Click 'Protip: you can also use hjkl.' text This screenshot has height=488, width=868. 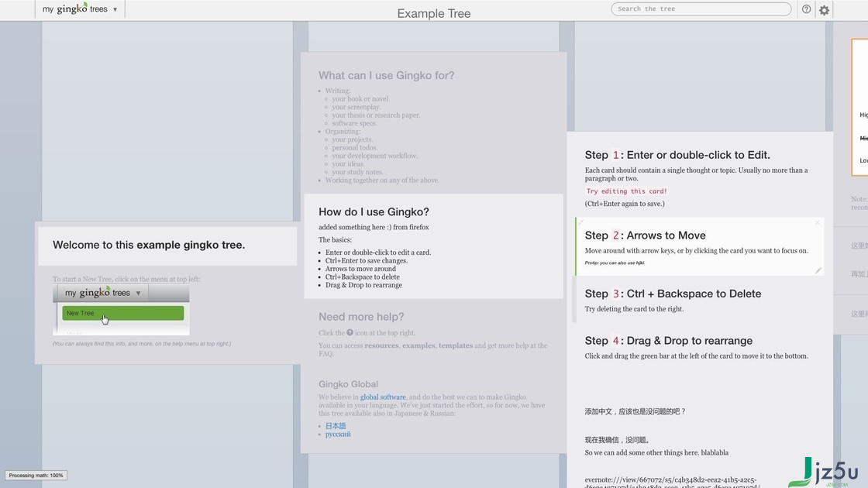pos(615,263)
